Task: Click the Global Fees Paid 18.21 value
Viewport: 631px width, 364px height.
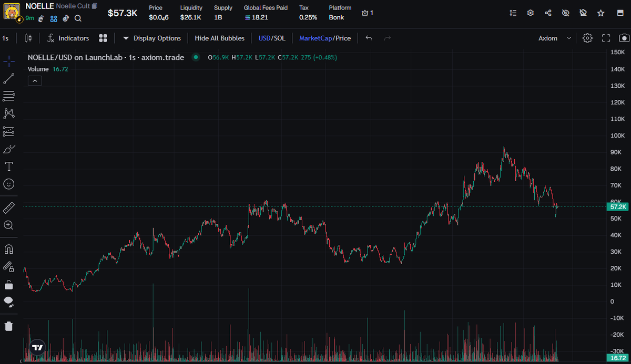Action: (x=256, y=17)
